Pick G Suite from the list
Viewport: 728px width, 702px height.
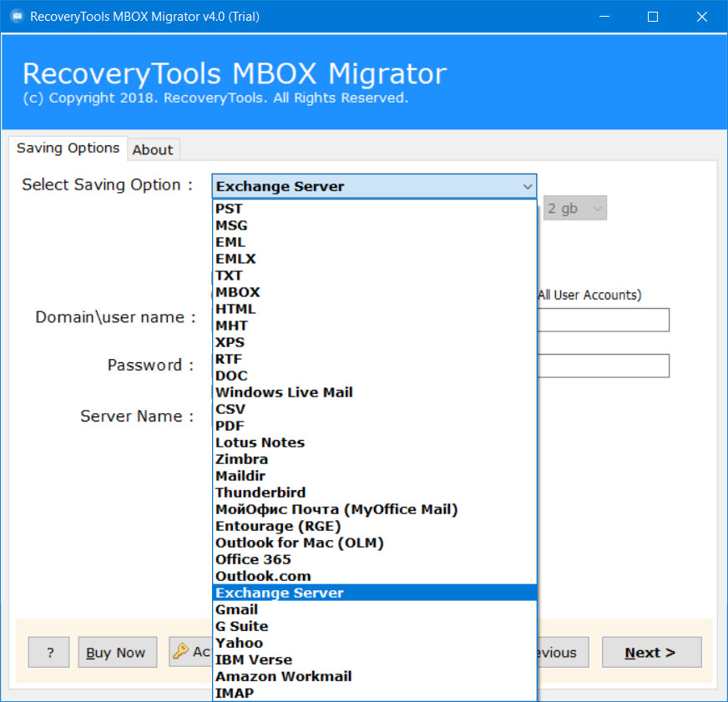pyautogui.click(x=374, y=627)
